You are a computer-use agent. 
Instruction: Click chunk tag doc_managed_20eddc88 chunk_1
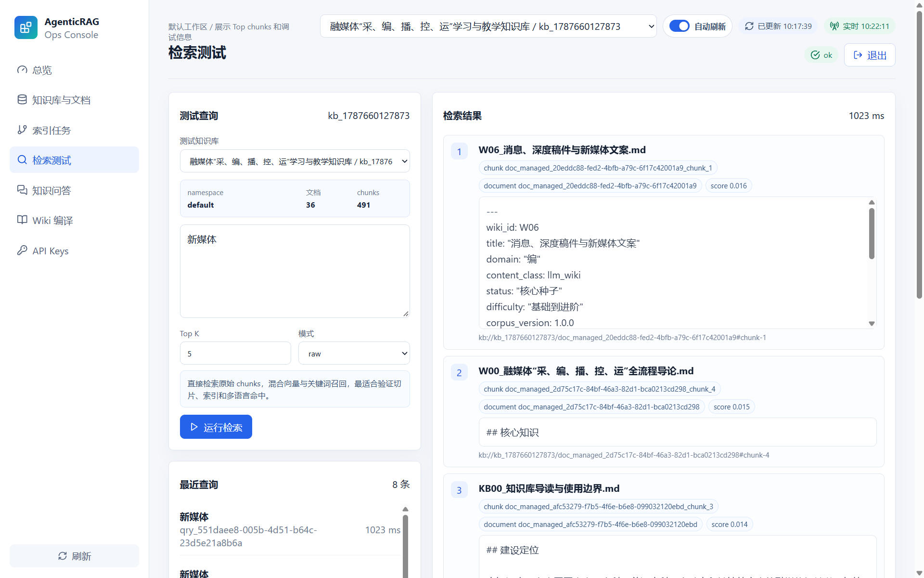pyautogui.click(x=598, y=168)
